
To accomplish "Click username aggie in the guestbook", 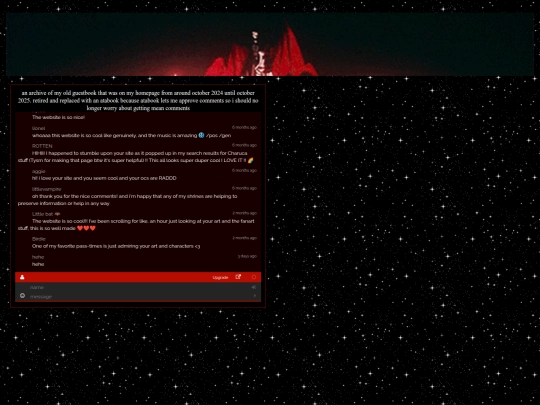I will [x=39, y=171].
